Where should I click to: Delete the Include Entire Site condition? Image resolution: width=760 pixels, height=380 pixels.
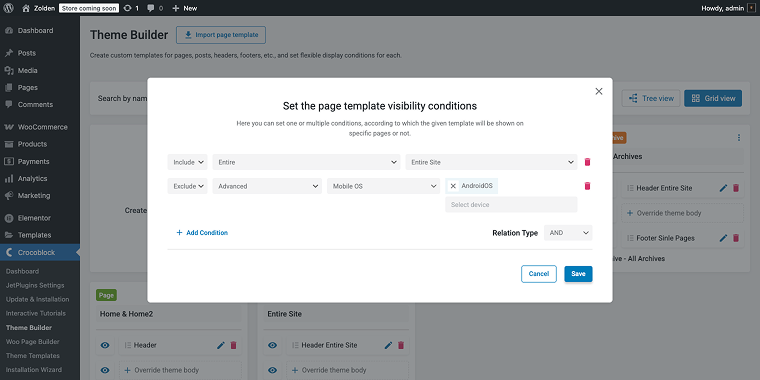(x=587, y=162)
